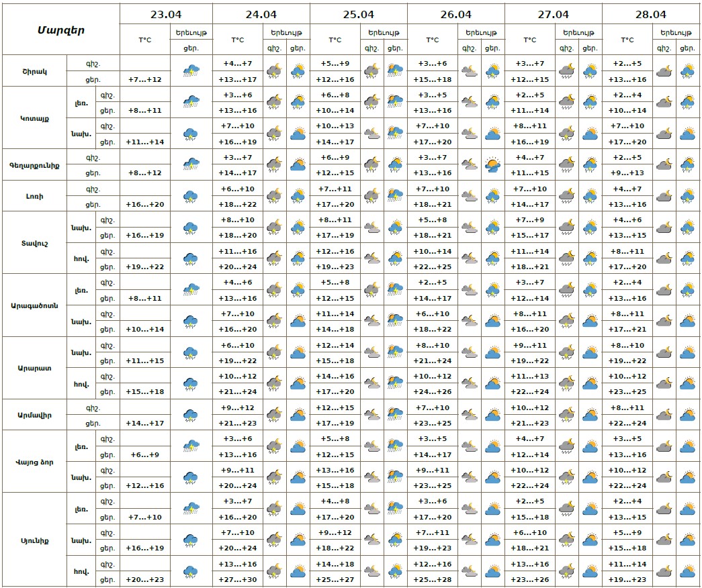The height and width of the screenshot is (588, 702).
Task: Click Արմավիր storm icon for 23.04
Action: pos(191,415)
